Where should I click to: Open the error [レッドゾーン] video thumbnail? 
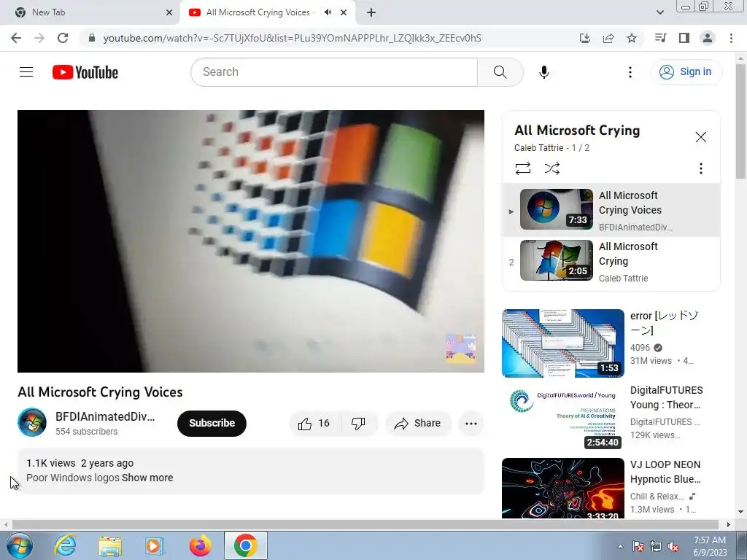(x=562, y=343)
